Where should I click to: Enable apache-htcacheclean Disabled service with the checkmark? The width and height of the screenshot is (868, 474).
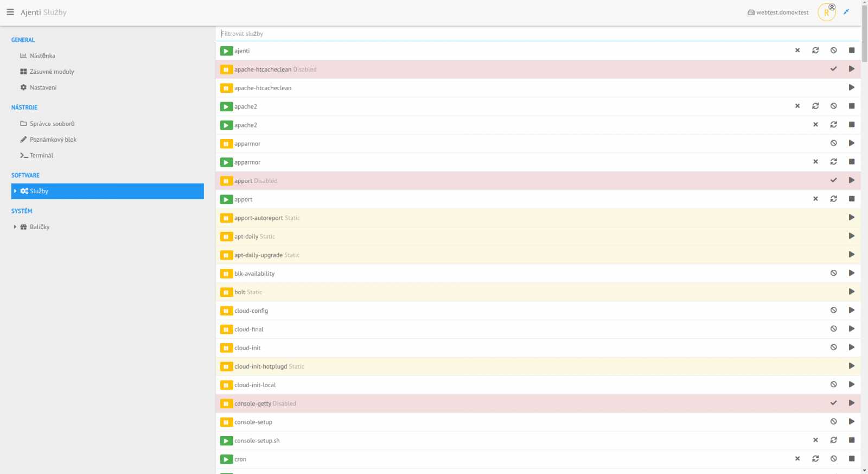[834, 69]
